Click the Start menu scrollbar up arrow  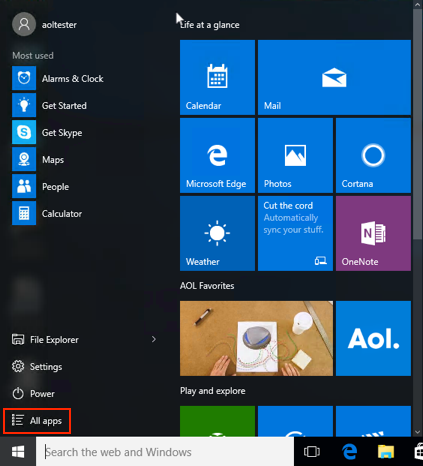coord(418,4)
